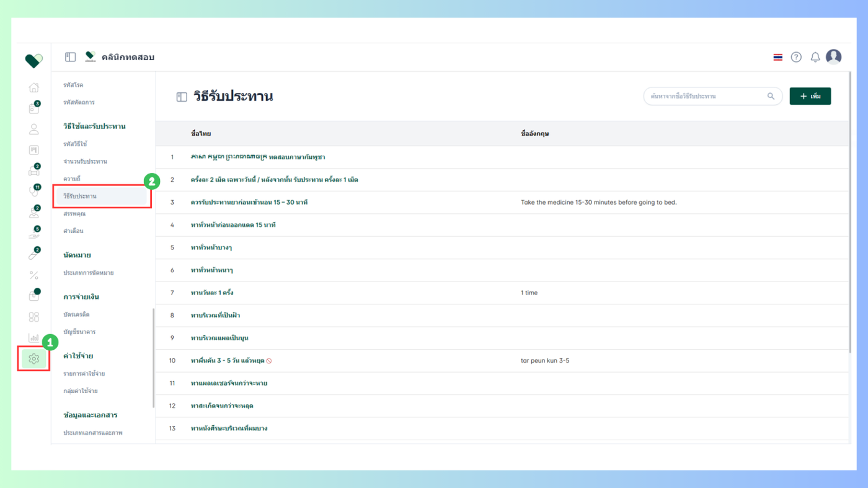Click the settings menu scrollbar
This screenshot has width=868, height=488.
point(153,358)
